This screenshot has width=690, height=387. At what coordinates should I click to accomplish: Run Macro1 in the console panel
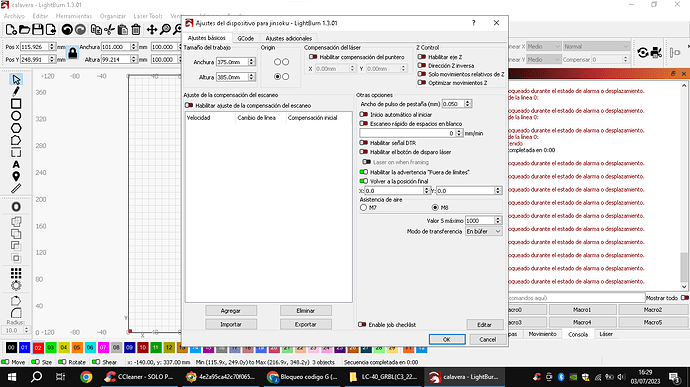click(582, 310)
